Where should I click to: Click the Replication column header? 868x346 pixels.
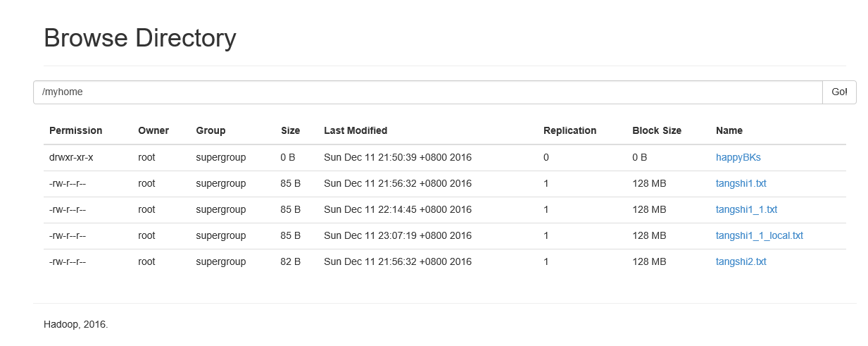(570, 130)
